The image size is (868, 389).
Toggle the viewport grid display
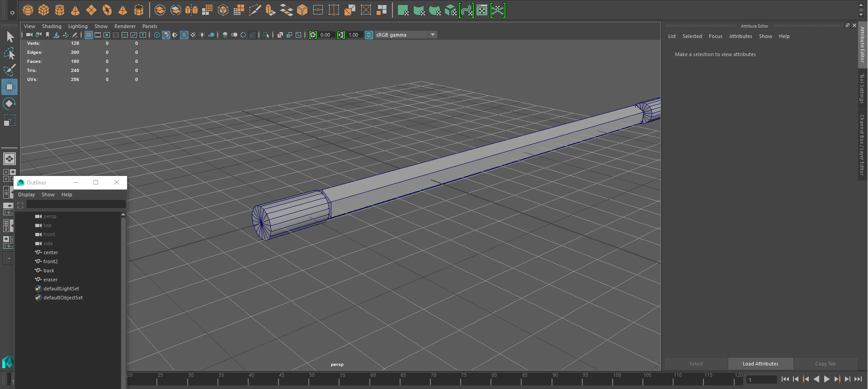pos(89,35)
